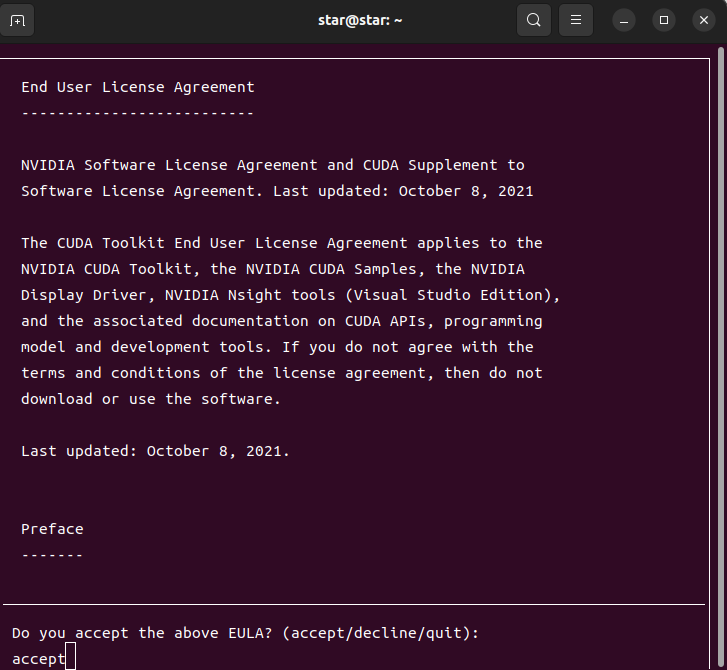Click the block cursor after 'accept'
This screenshot has height=670, width=727.
pos(70,656)
